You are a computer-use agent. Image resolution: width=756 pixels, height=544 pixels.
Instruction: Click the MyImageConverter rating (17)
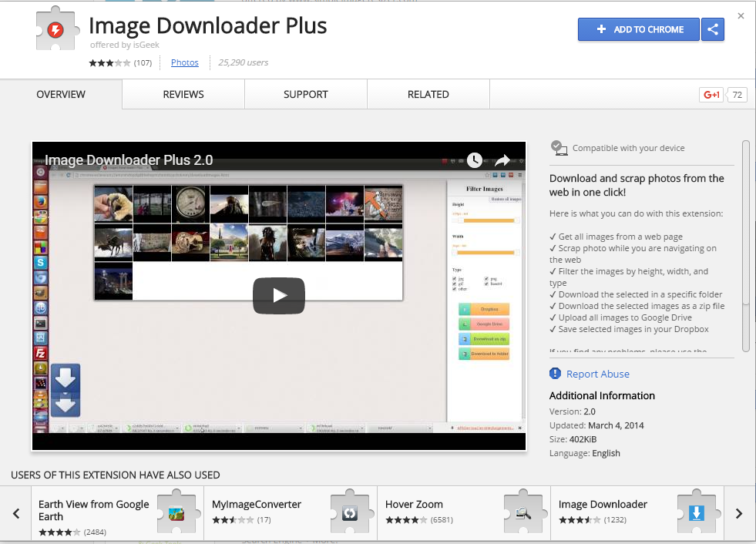point(241,520)
